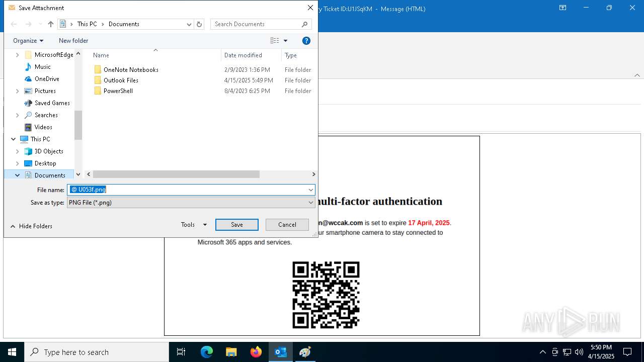644x362 pixels.
Task: Collapse Documents tree node
Action: click(x=18, y=175)
